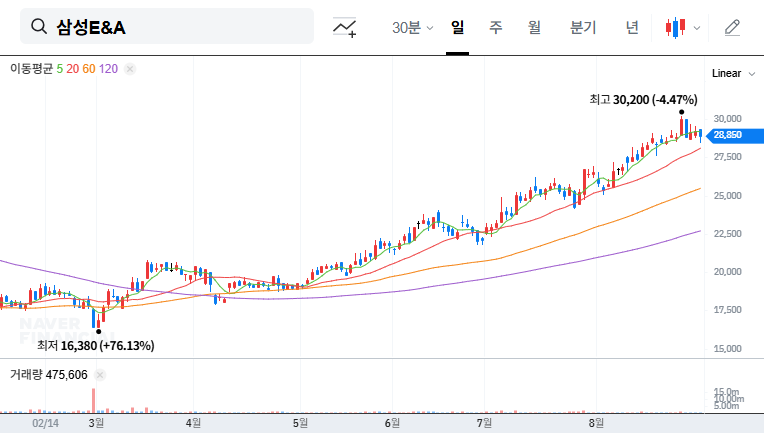Click the 3월 time axis label
This screenshot has height=433, width=764.
click(96, 423)
